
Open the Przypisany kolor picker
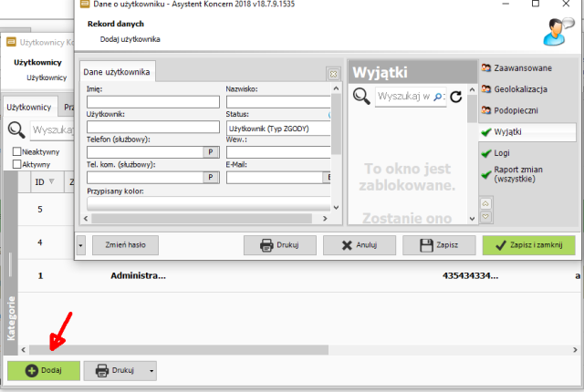209,203
